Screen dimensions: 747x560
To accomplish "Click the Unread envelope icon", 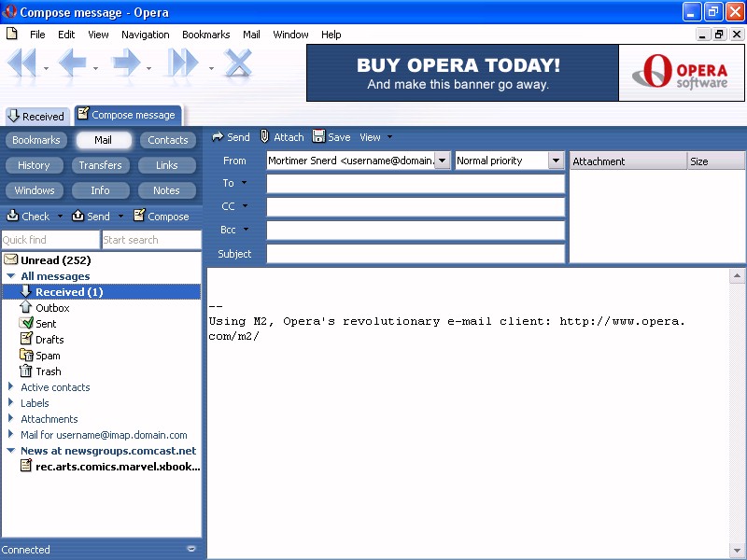I will click(x=10, y=259).
